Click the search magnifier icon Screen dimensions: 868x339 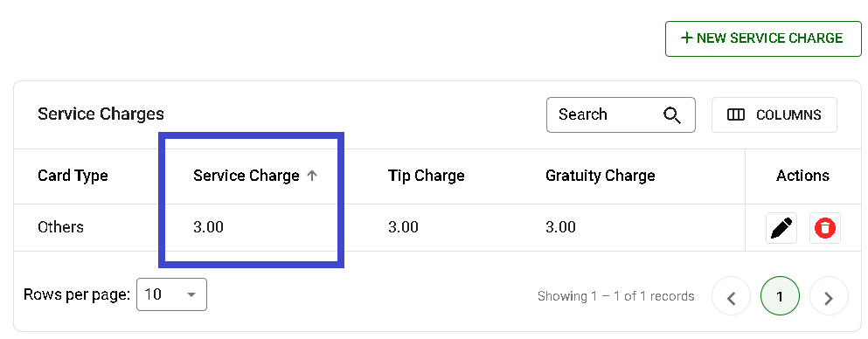click(672, 115)
